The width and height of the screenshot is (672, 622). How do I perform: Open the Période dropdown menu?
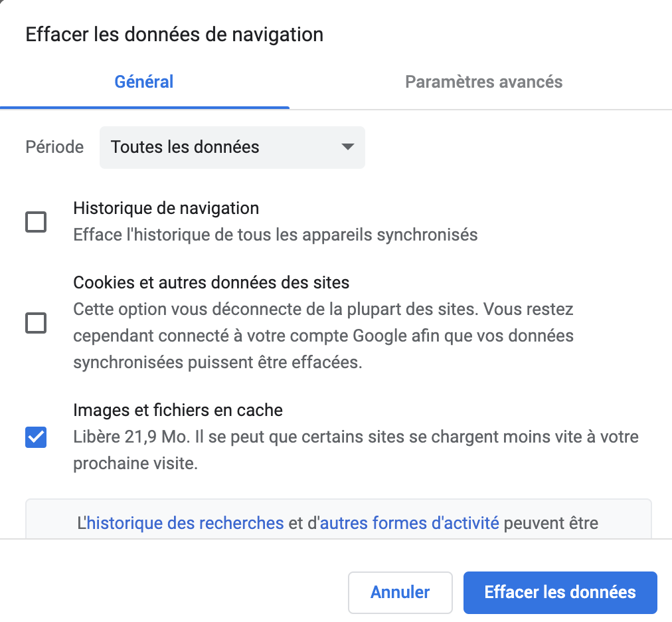tap(232, 147)
